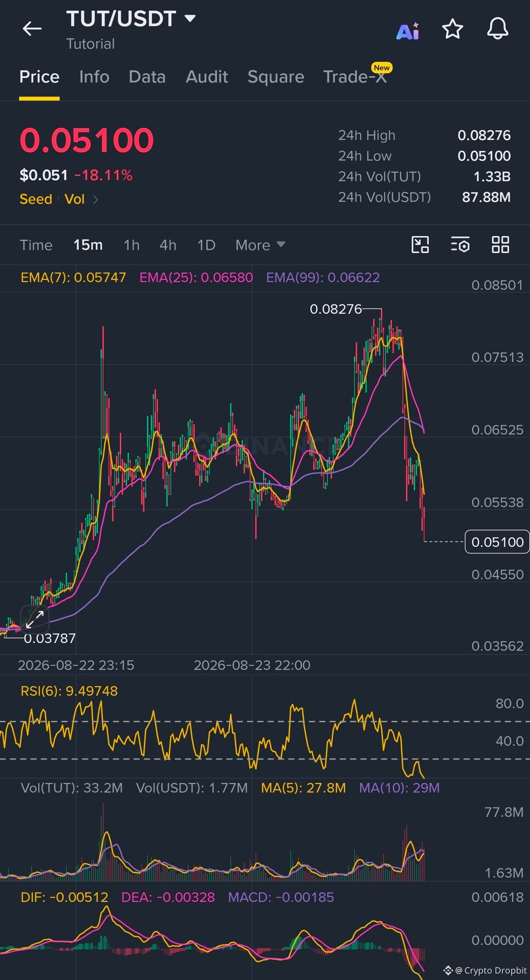Tap the current price tag 0.05100 on axis
The image size is (530, 980).
point(497,542)
